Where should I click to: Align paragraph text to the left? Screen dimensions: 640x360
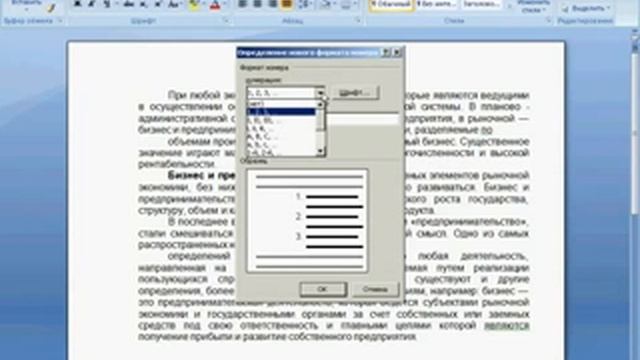242,4
